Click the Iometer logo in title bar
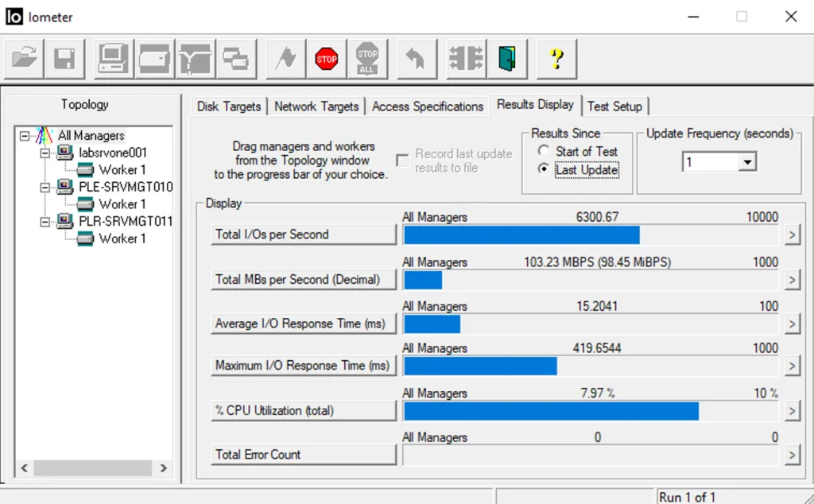 pos(14,17)
